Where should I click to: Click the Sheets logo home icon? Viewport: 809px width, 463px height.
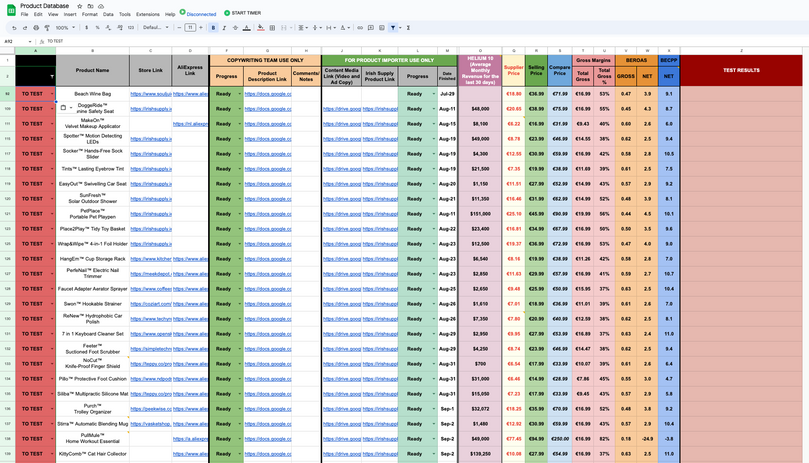(x=9, y=9)
